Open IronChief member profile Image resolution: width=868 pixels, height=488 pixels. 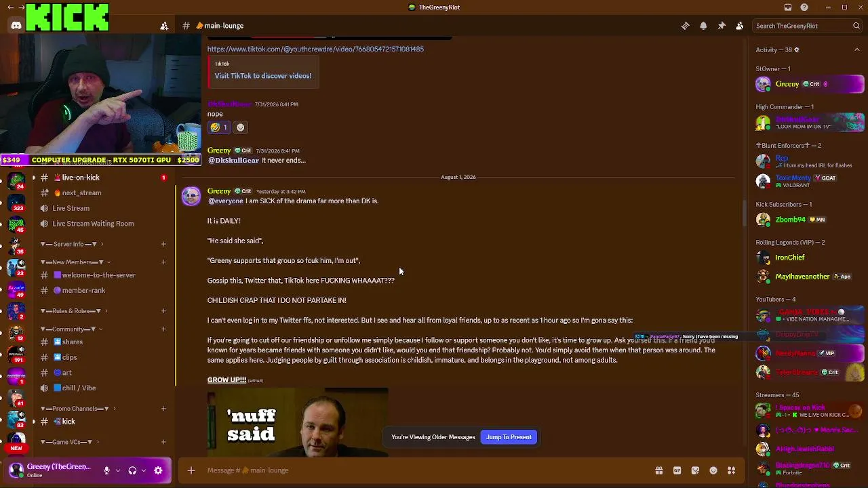(x=810, y=258)
